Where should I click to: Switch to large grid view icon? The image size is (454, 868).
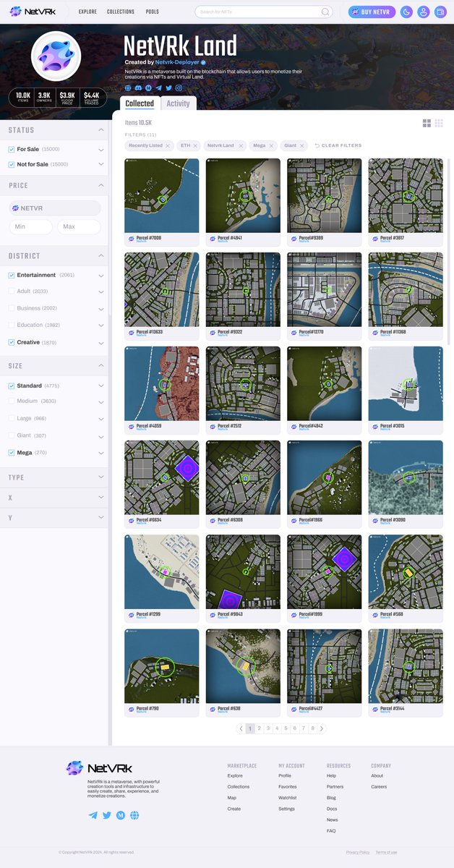pyautogui.click(x=427, y=124)
